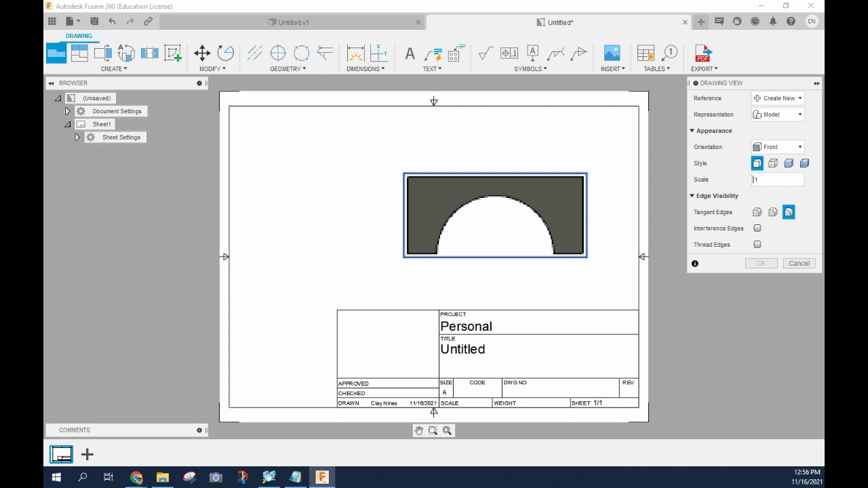Viewport: 868px width, 488px height.
Task: Select the Table tool
Action: [x=646, y=53]
